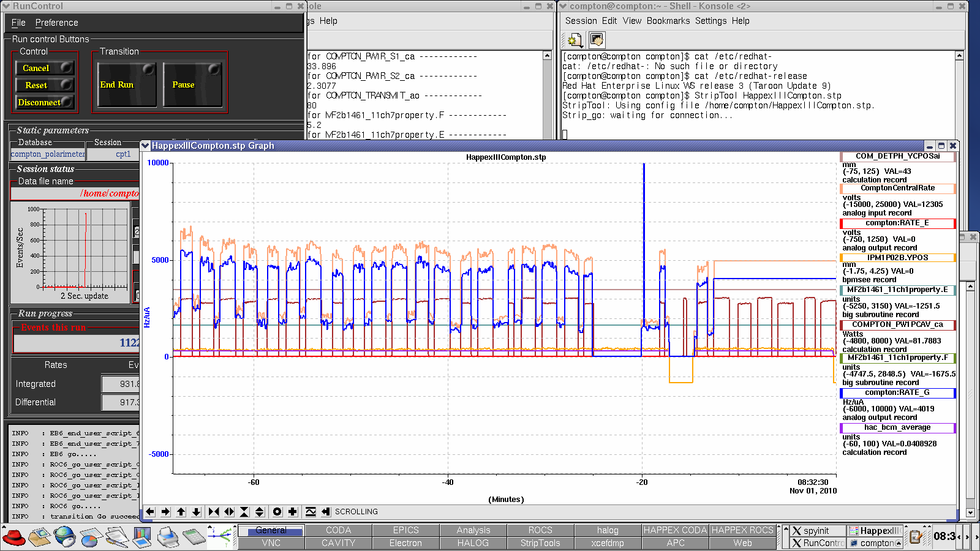Select the compton:RATE_E curve legend

(897, 223)
